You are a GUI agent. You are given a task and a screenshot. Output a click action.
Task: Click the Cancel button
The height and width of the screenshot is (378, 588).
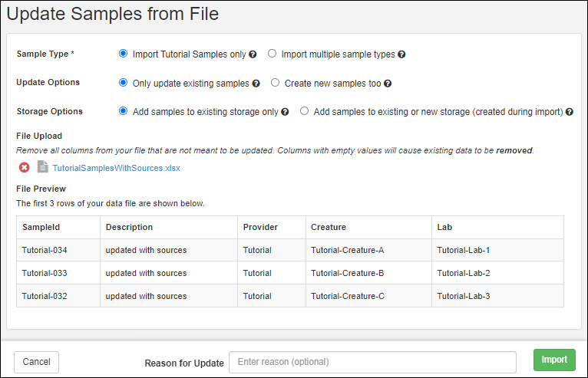click(x=36, y=362)
